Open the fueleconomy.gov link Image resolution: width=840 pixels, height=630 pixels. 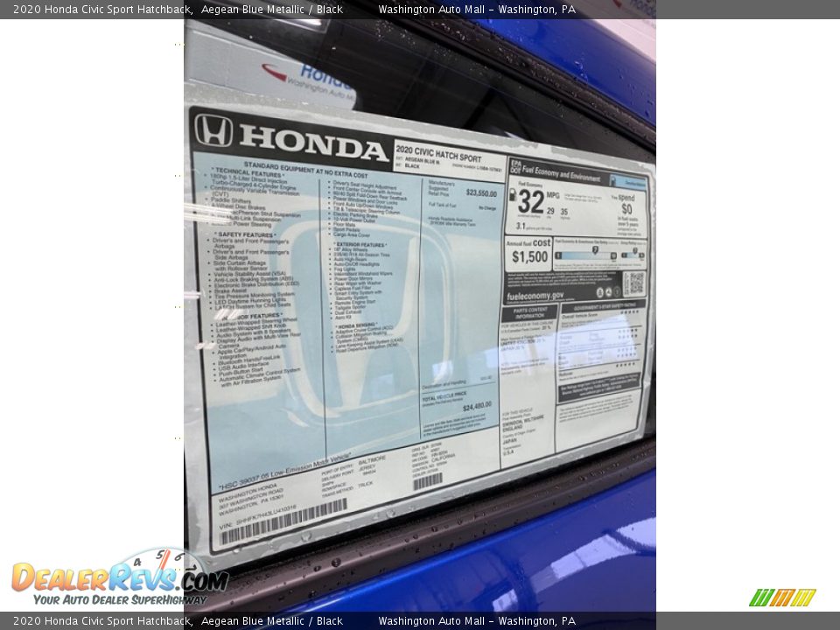[537, 296]
